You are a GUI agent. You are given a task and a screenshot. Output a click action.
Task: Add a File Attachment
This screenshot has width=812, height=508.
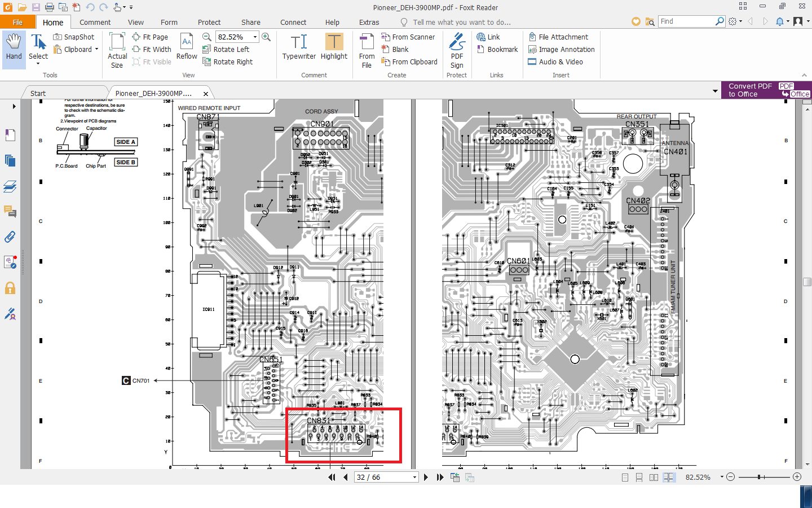(x=558, y=37)
